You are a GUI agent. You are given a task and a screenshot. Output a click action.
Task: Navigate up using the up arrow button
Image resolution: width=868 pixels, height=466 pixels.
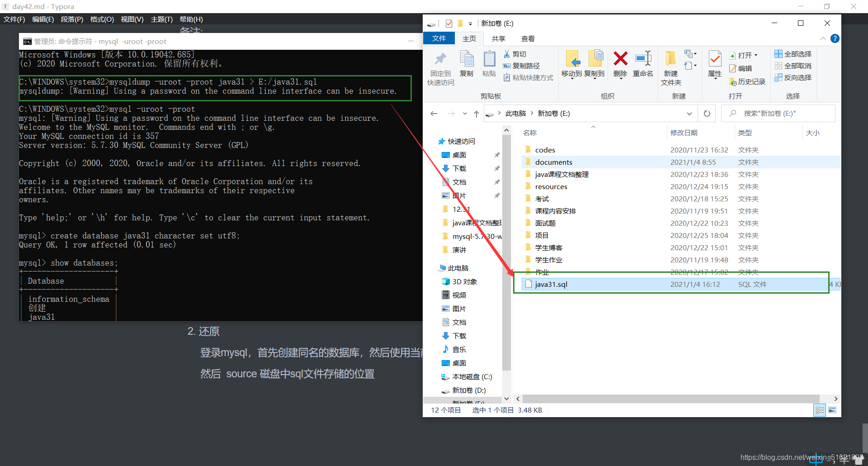tap(476, 114)
